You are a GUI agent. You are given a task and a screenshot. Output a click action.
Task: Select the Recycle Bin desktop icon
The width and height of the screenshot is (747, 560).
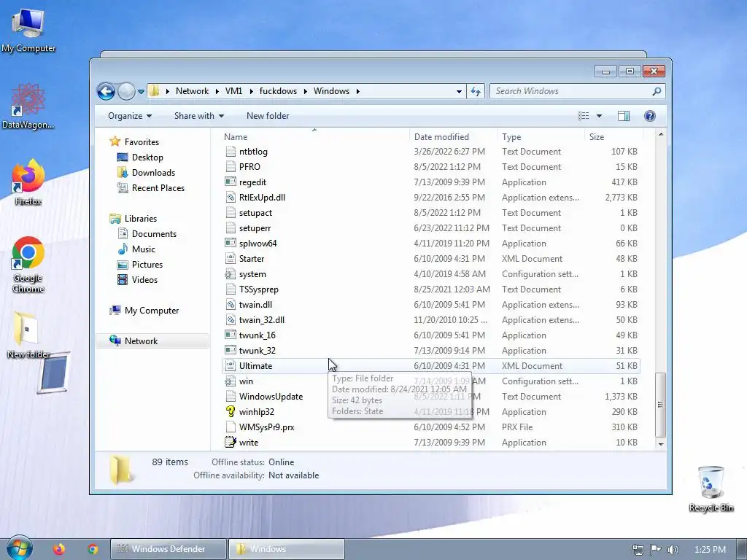(x=711, y=489)
